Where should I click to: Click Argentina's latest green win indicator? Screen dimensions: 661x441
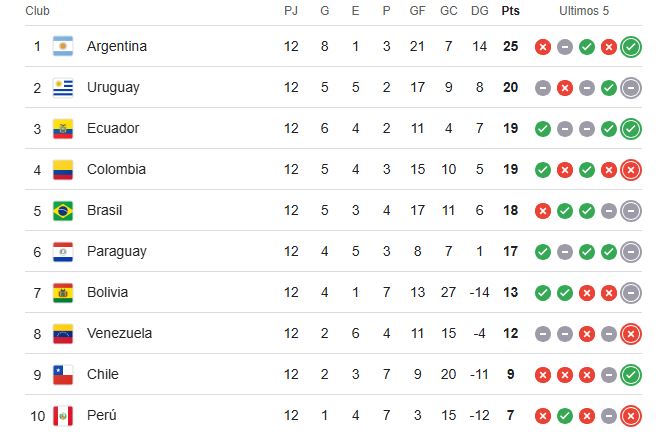(x=631, y=47)
